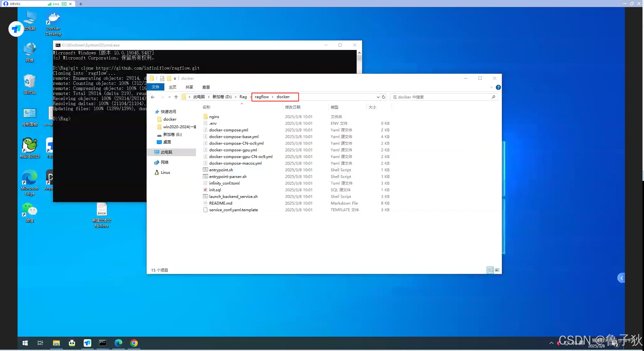Click the properties checkmark quick-access icon
This screenshot has width=644, height=351.
coord(162,78)
